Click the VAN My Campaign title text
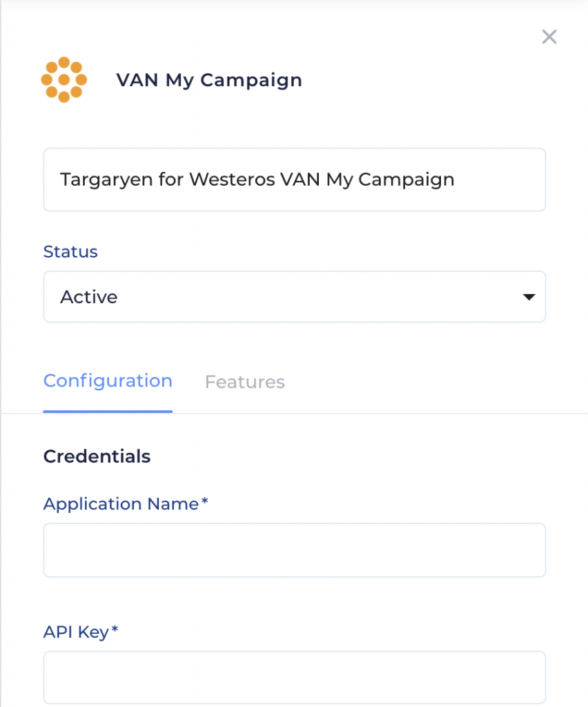588x707 pixels. pyautogui.click(x=209, y=80)
